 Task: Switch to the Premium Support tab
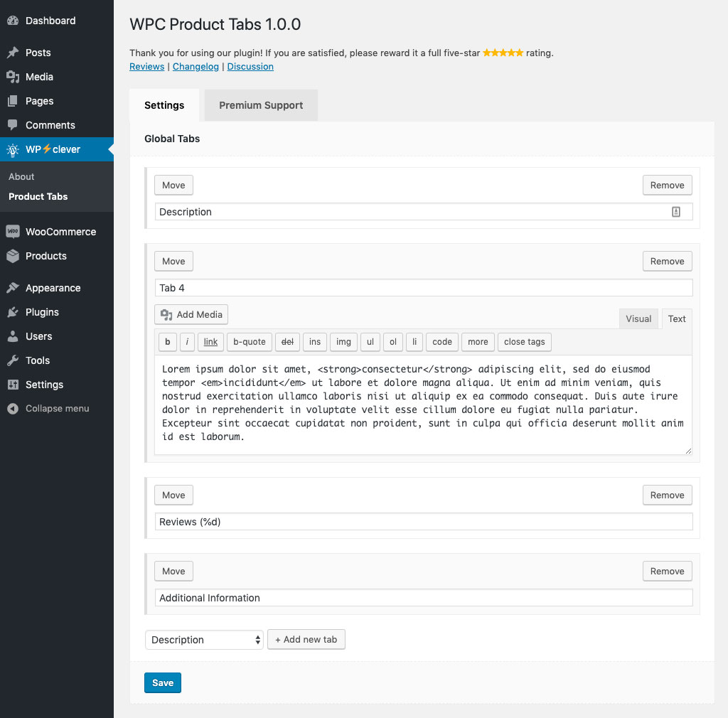point(261,105)
